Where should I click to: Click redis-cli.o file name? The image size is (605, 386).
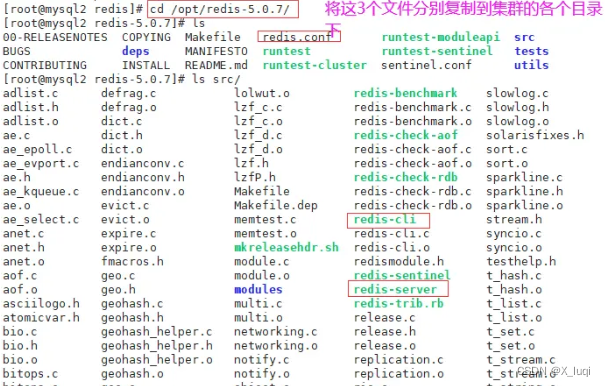coord(392,247)
